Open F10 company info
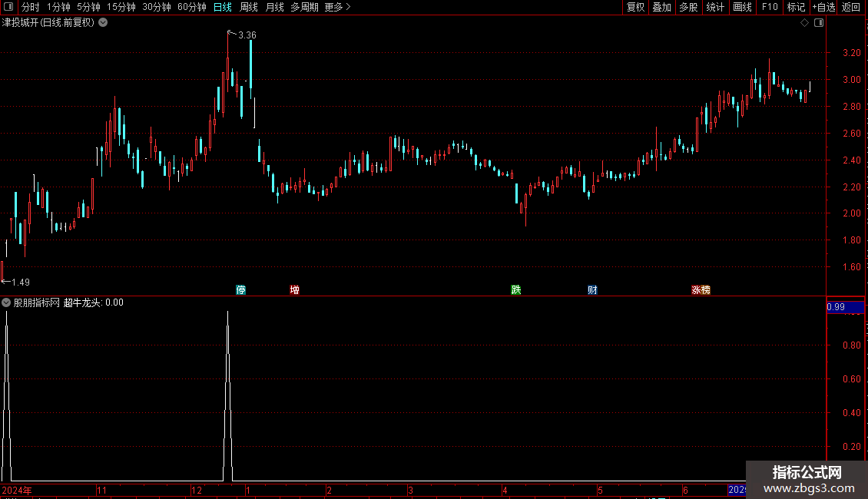This screenshot has width=868, height=499. [770, 7]
